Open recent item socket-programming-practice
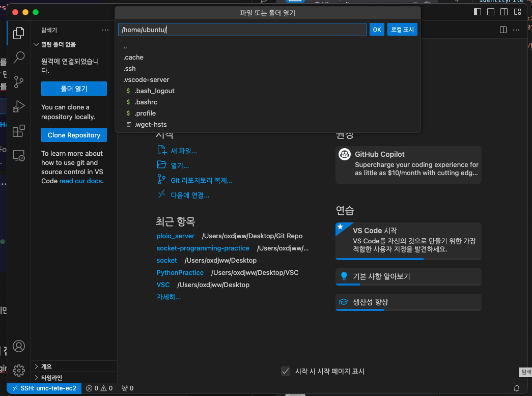Image resolution: width=532 pixels, height=396 pixels. click(x=203, y=248)
